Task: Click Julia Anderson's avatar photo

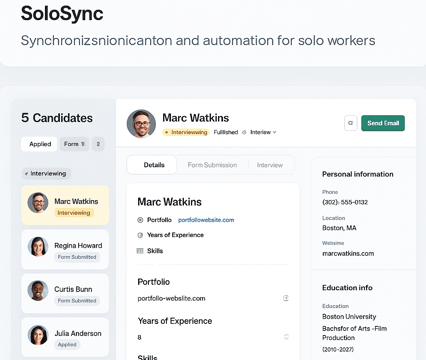Action: tap(38, 335)
